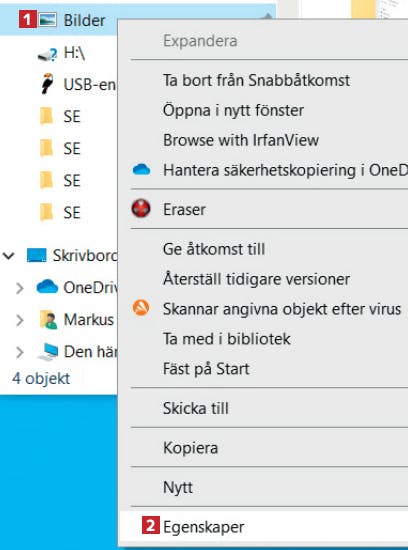Viewport: 408px width, 550px height.
Task: Click the blue Skrivbord desktop icon
Action: coord(36,255)
